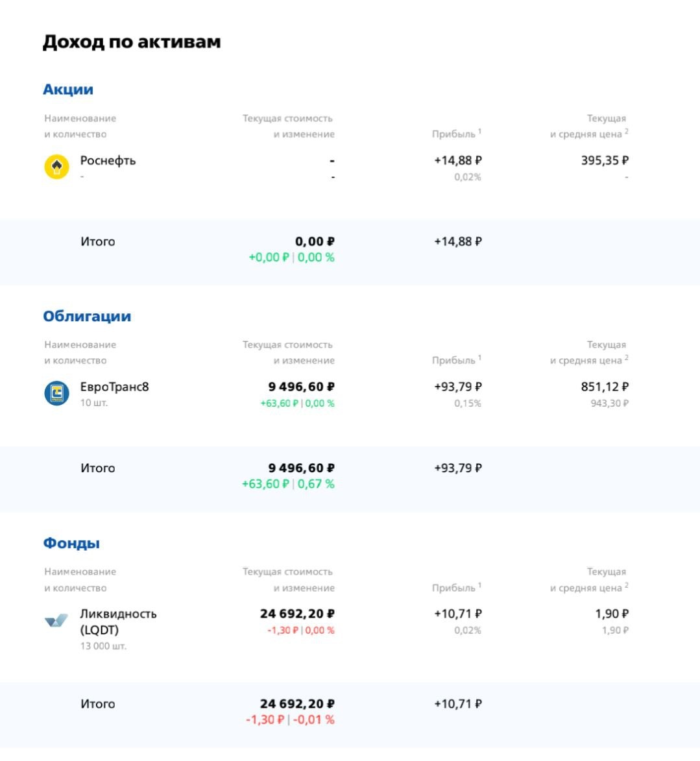
Task: Click the 10 шт. quantity under ЕвроТранс8
Action: click(94, 403)
